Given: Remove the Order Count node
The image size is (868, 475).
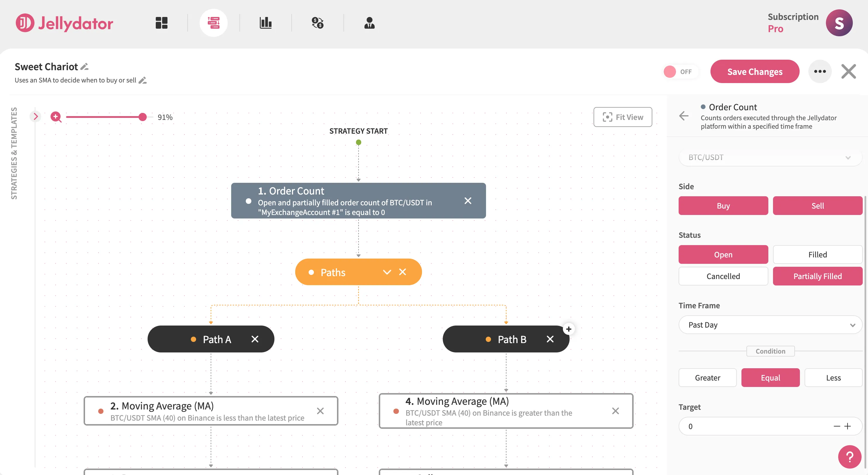Looking at the screenshot, I should (x=468, y=201).
